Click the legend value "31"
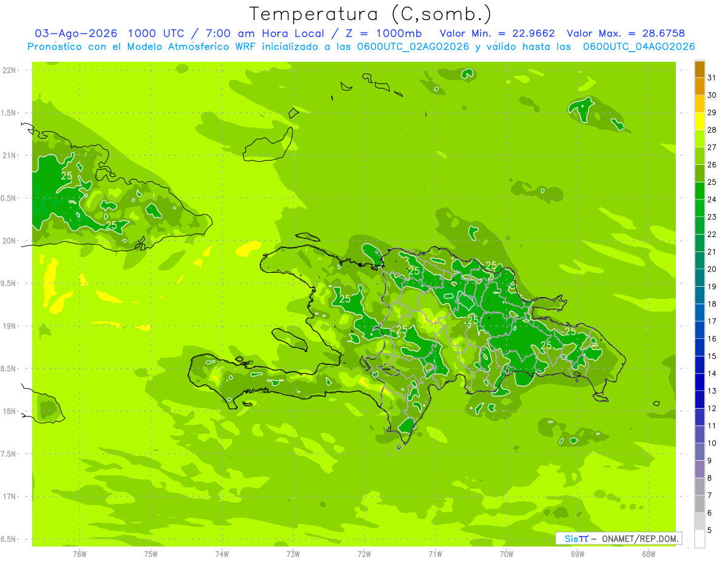Screen dimensions: 728x562 712,78
